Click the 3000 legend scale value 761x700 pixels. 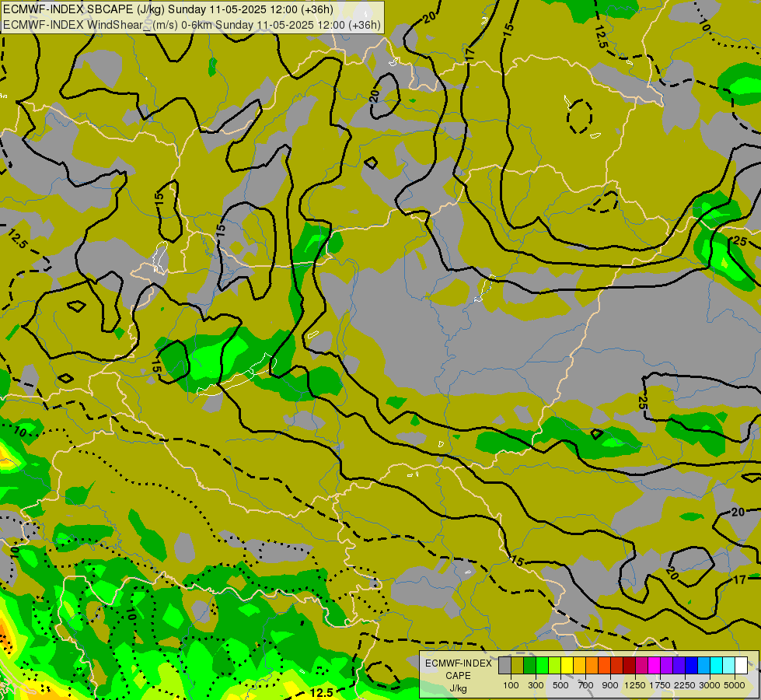click(710, 685)
